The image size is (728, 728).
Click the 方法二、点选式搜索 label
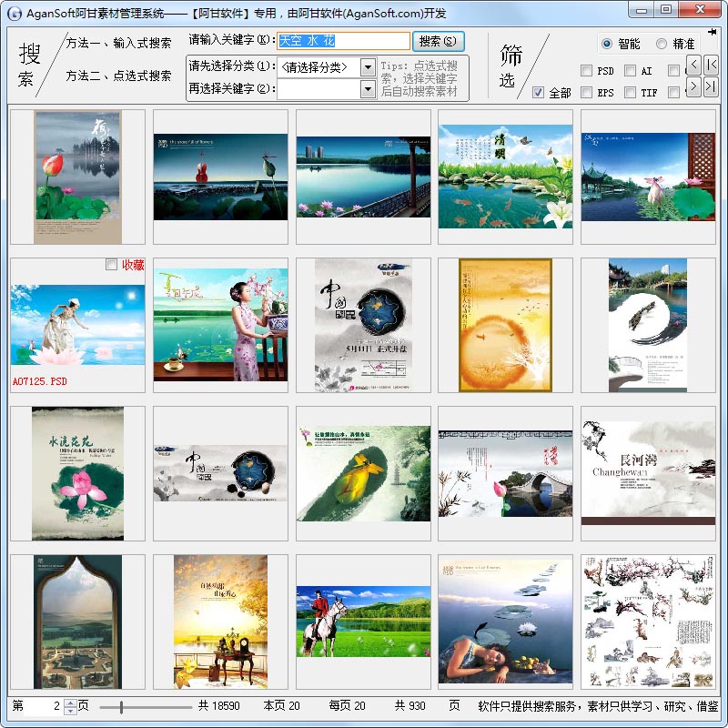[118, 76]
